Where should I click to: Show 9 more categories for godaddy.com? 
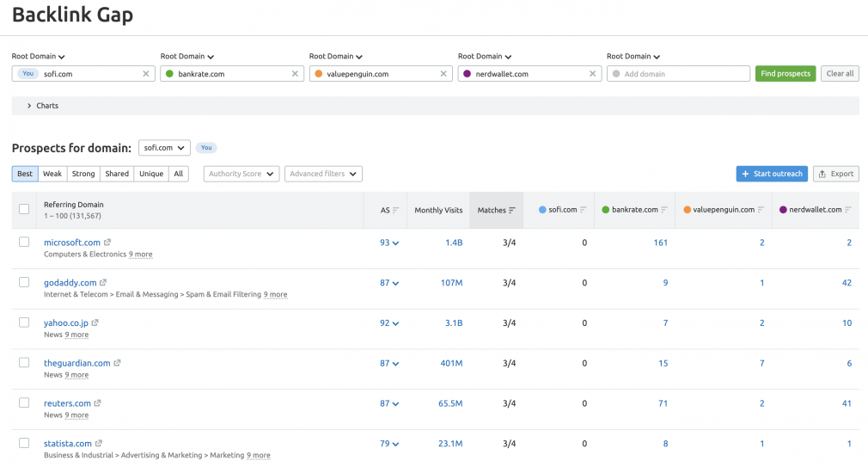coord(275,295)
